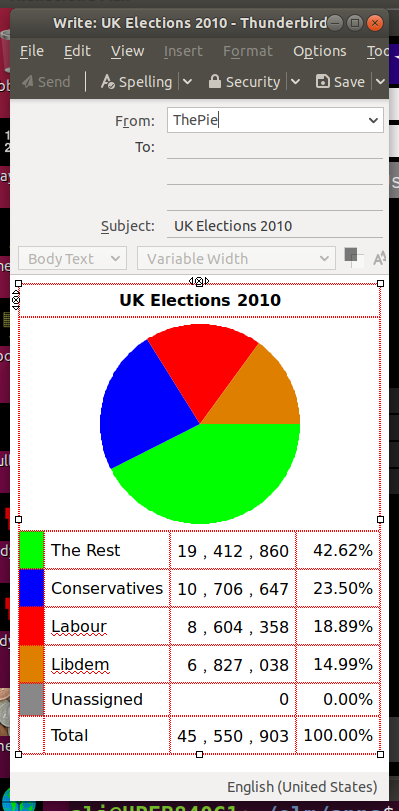Screen dimensions: 399x811
Task: Open the Variable Width font dropdown
Action: [x=236, y=258]
